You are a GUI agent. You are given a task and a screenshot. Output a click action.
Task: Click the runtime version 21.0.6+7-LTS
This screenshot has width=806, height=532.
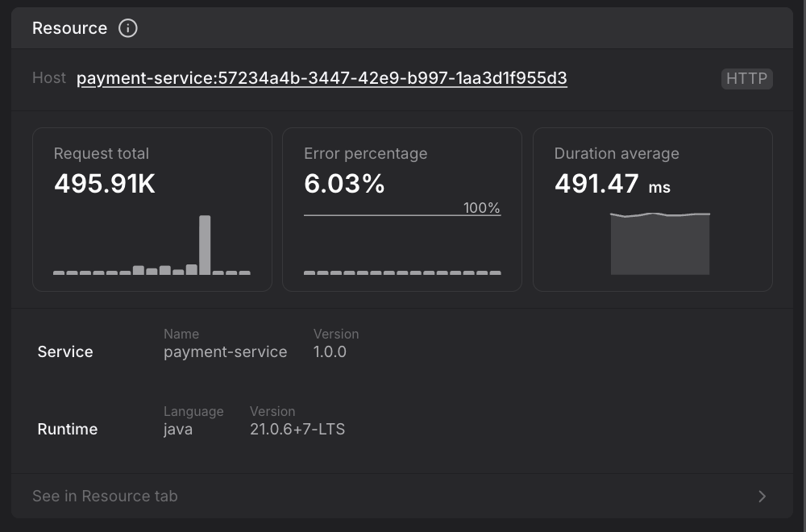297,429
